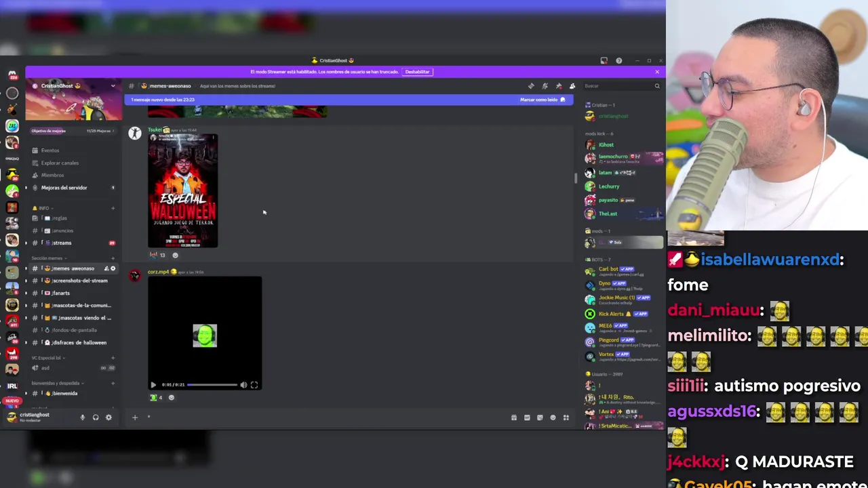Click the 13 reaction under Walloween image
The height and width of the screenshot is (488, 868).
point(157,255)
